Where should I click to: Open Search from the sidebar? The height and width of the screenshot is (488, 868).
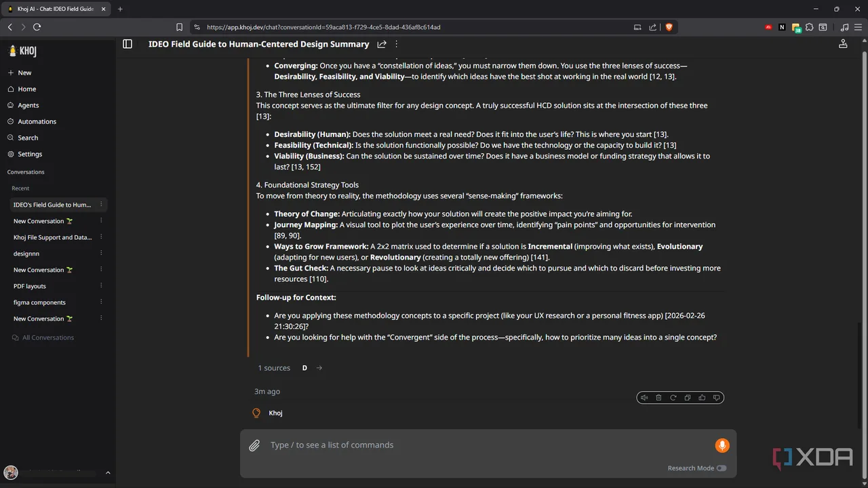pos(22,138)
